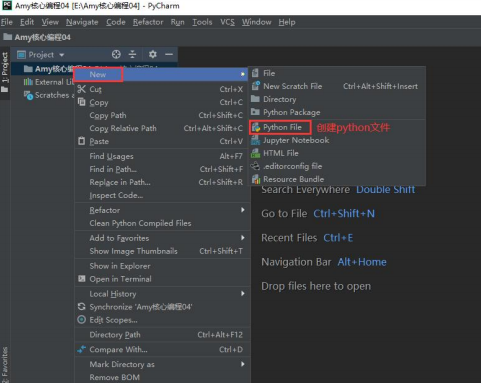Open the View menu
The width and height of the screenshot is (481, 383).
(x=50, y=22)
